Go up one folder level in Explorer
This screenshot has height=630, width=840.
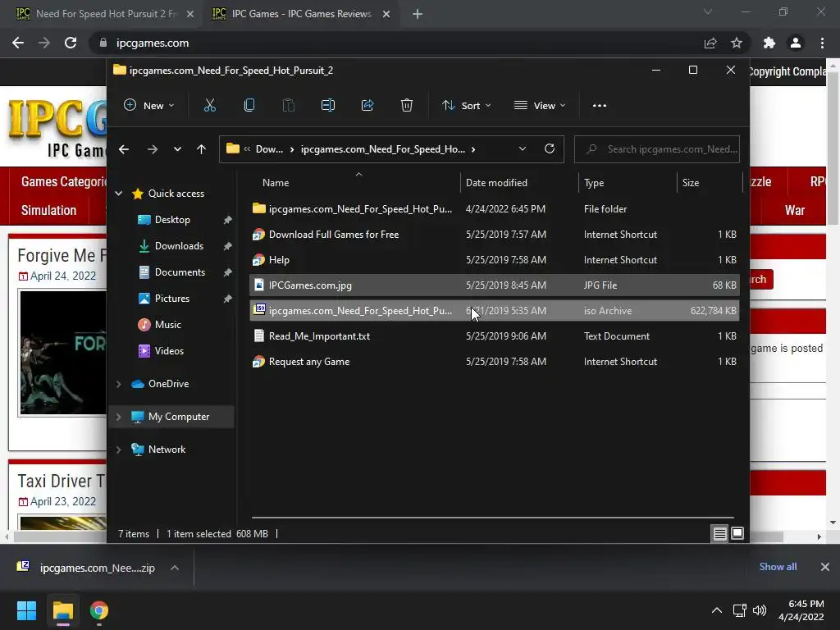[x=202, y=149]
